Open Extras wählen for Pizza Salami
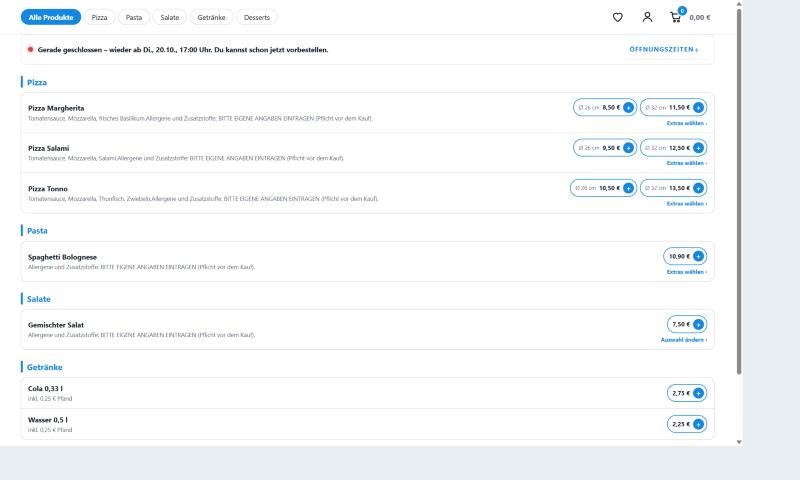The width and height of the screenshot is (800, 480). click(687, 163)
